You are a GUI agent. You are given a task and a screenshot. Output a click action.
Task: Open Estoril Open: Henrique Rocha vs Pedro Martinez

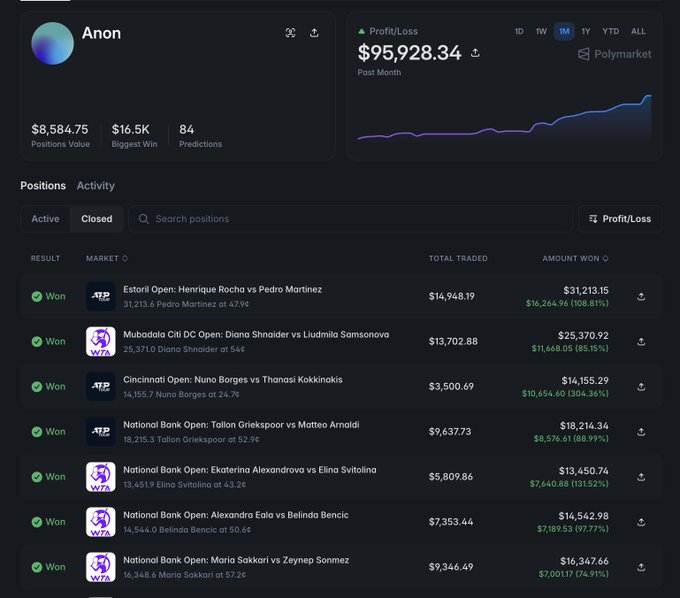[x=222, y=289]
